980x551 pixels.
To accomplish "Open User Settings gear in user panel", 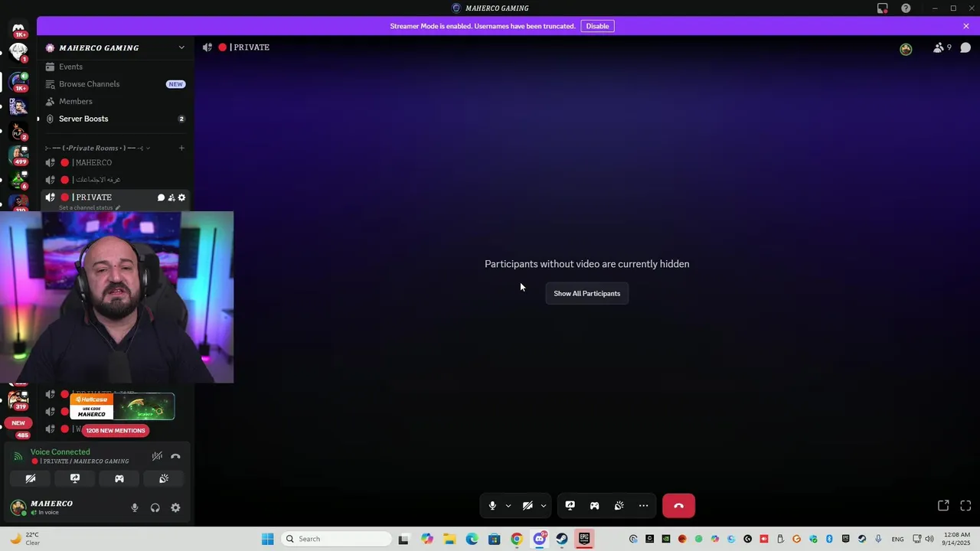I will [x=175, y=507].
